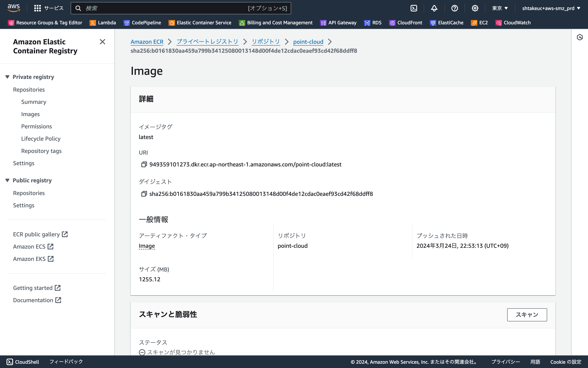
Task: Open the Documentation external link
Action: pyautogui.click(x=37, y=300)
